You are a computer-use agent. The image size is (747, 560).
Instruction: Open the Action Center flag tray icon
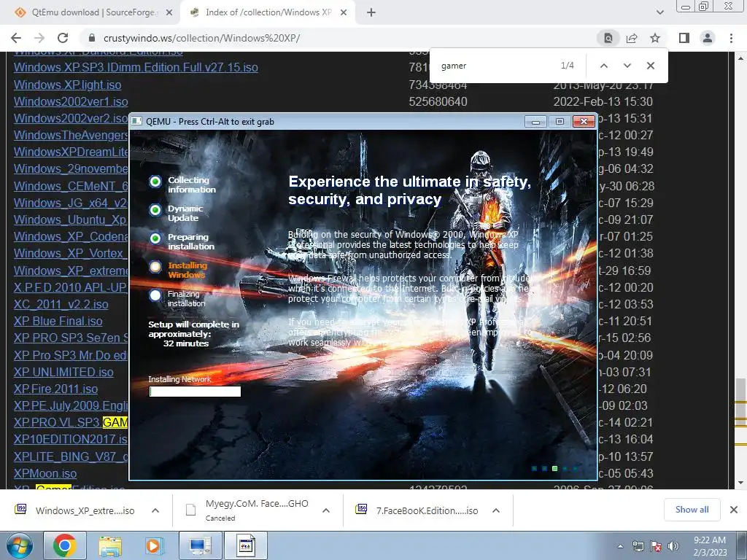[656, 546]
